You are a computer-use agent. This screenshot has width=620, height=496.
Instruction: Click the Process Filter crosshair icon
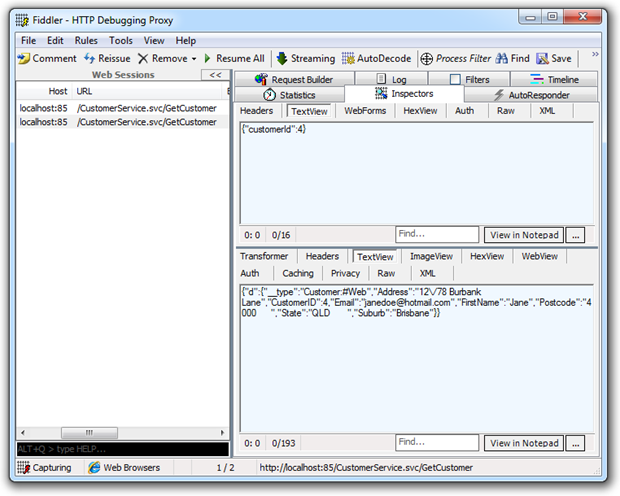426,59
